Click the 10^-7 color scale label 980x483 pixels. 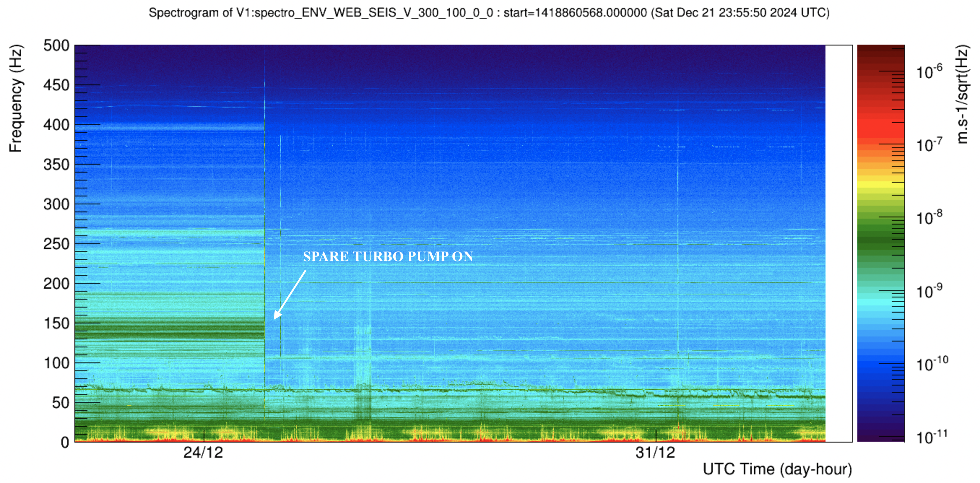click(929, 144)
